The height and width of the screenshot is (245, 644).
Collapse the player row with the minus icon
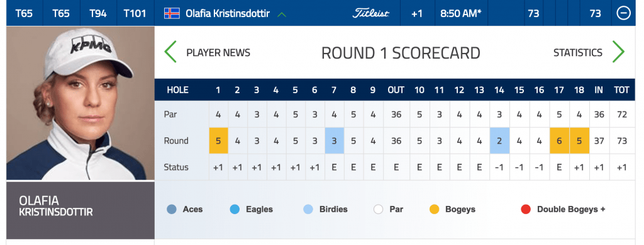click(x=623, y=13)
